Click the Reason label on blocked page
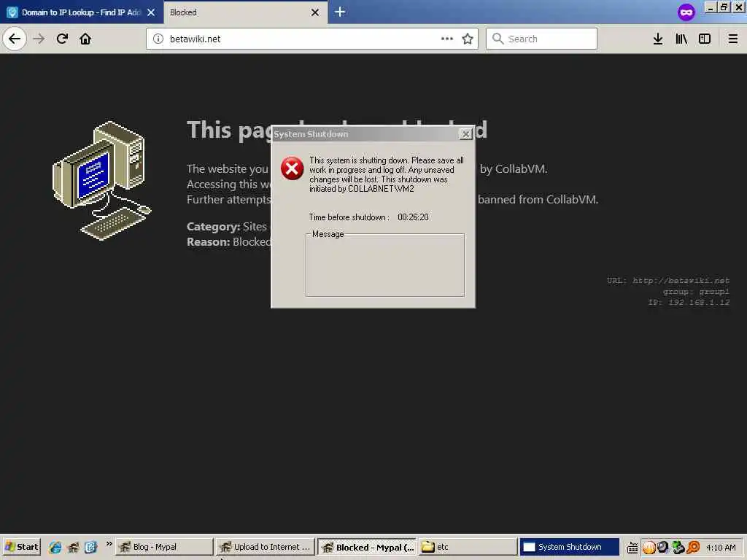This screenshot has height=560, width=747. (208, 242)
